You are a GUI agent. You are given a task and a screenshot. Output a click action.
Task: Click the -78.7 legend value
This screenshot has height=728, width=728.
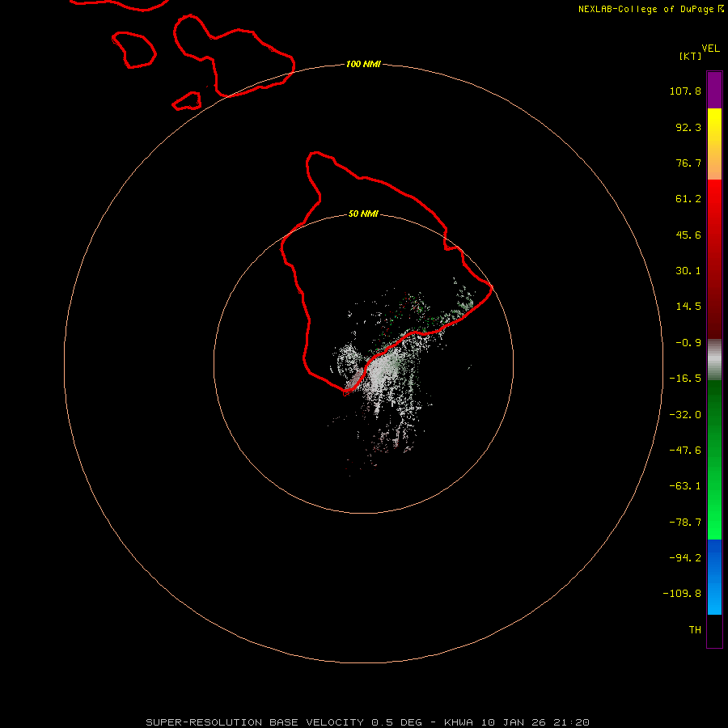[685, 523]
